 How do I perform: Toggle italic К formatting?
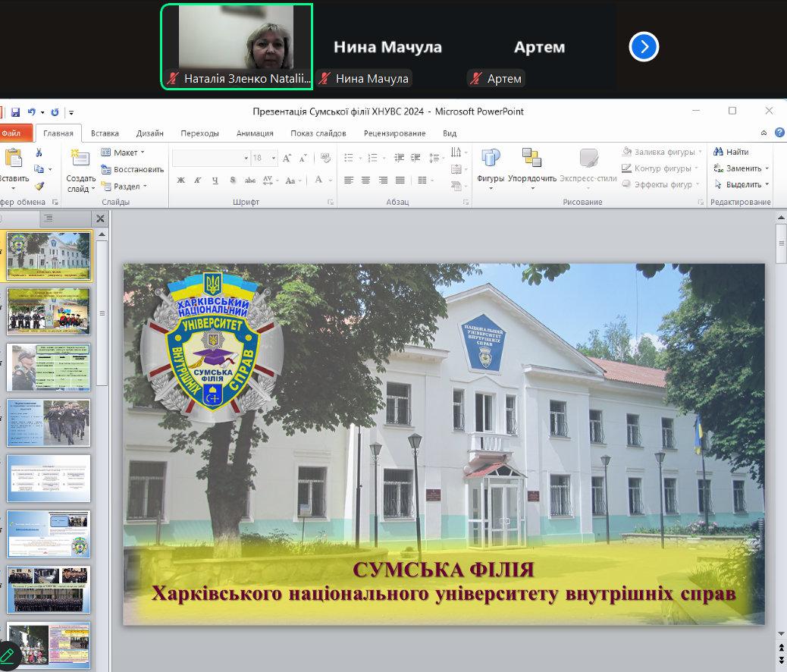(198, 180)
